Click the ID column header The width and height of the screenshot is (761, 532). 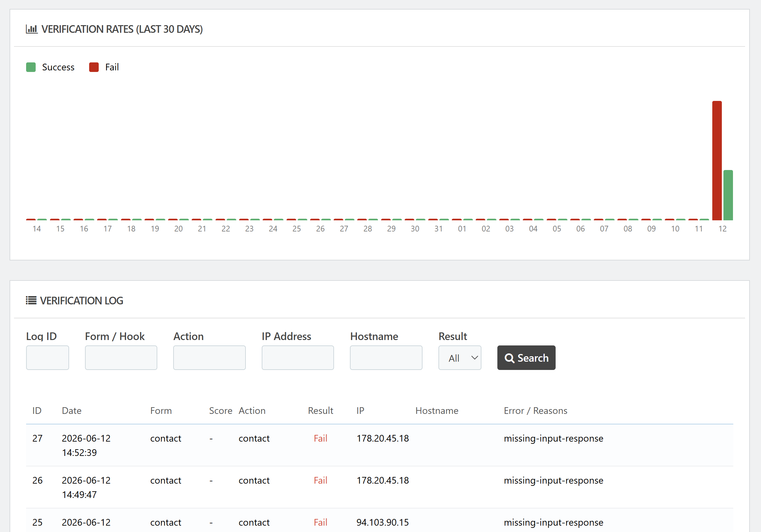click(37, 411)
